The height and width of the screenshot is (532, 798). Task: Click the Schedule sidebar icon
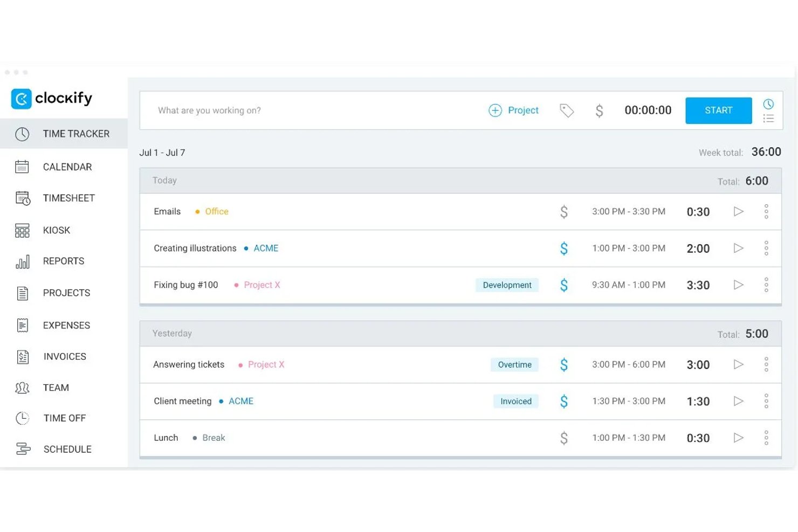(x=23, y=449)
